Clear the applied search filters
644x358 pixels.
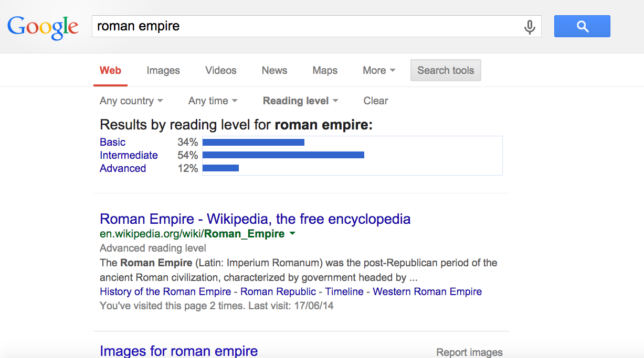[x=376, y=101]
